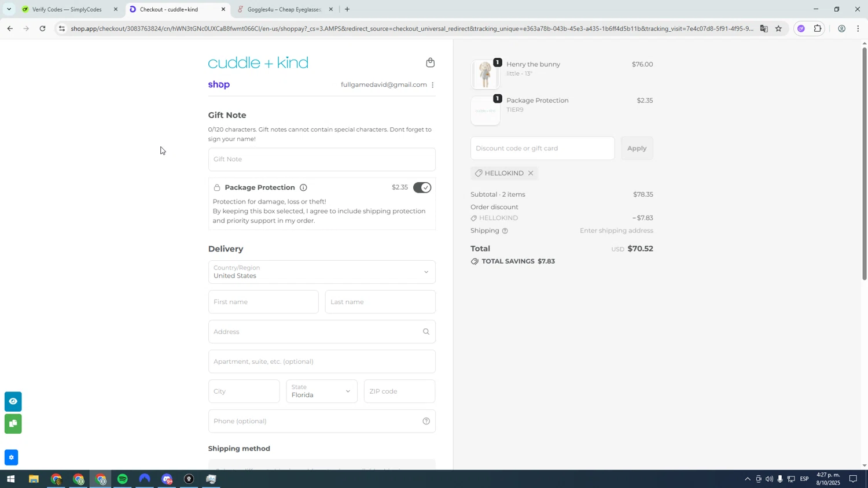Click the fullgamedavid@gmail.com email text
This screenshot has width=868, height=488.
(x=384, y=85)
